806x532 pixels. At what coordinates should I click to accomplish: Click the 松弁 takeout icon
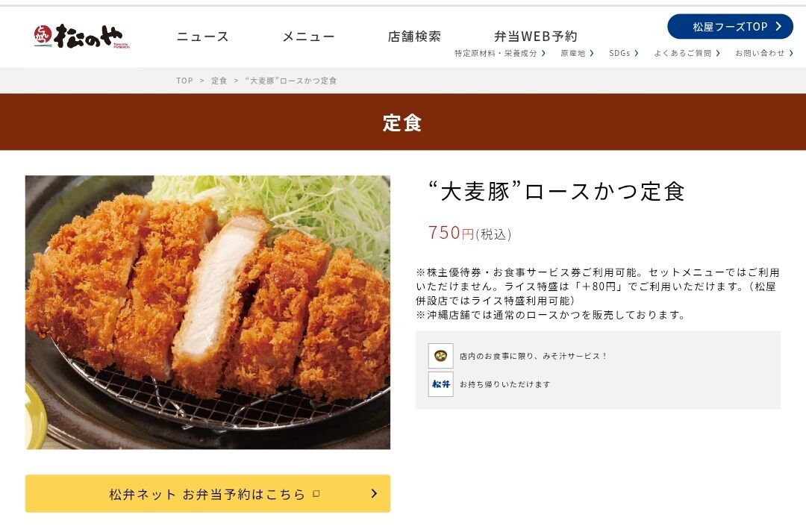pos(440,384)
